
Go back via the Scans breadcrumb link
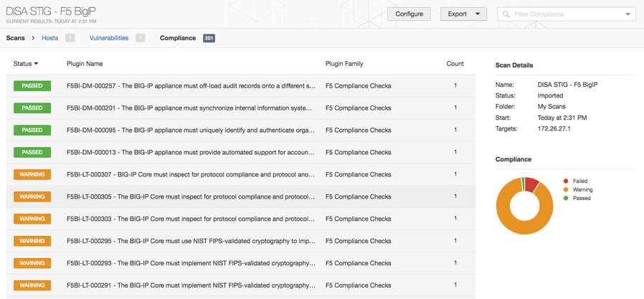(x=15, y=38)
